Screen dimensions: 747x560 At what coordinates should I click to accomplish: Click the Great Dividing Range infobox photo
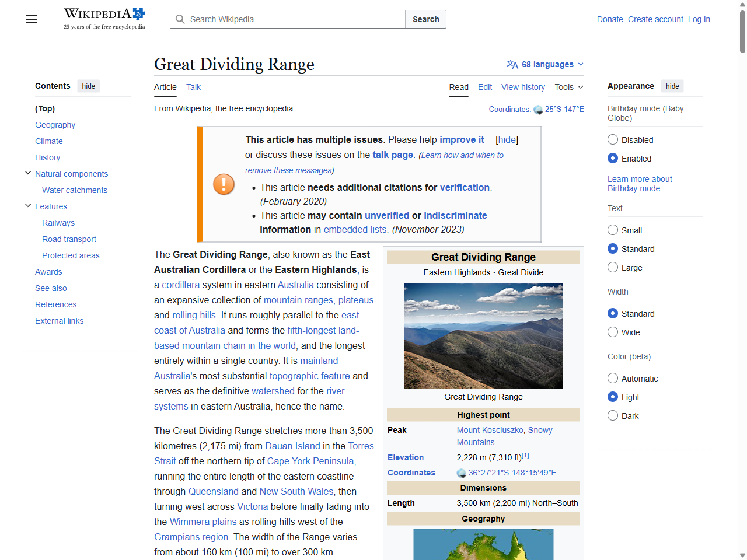pos(483,336)
